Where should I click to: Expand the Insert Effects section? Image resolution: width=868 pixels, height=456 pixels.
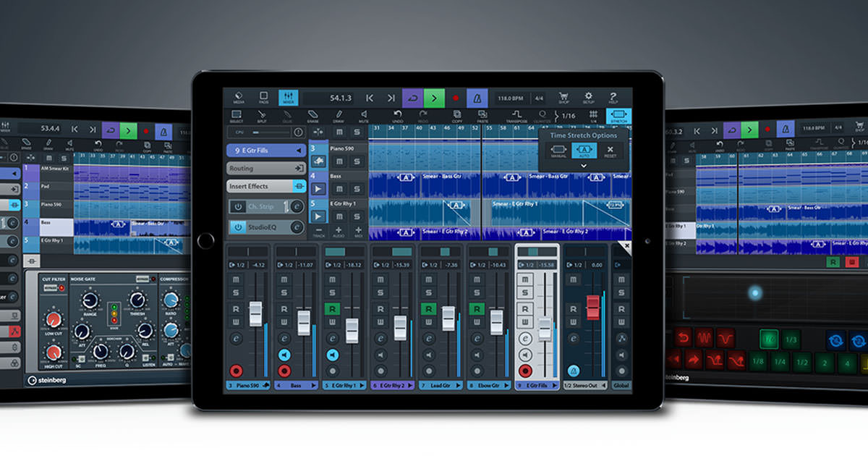[266, 186]
